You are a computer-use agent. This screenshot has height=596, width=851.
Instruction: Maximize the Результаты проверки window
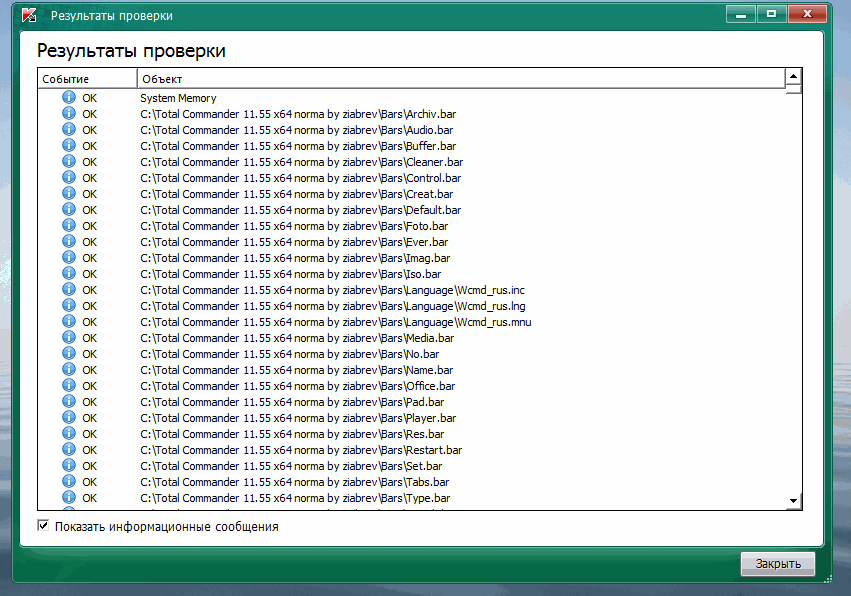tap(771, 14)
